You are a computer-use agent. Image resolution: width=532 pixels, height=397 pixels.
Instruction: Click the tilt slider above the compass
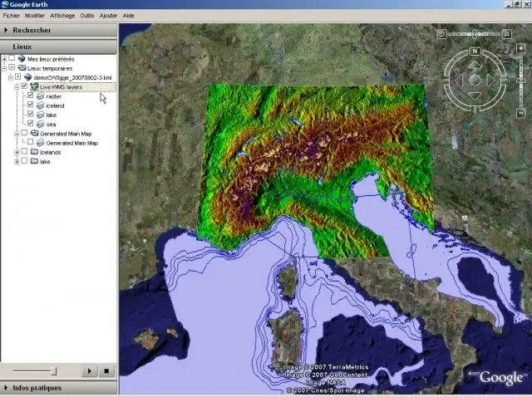point(474,34)
